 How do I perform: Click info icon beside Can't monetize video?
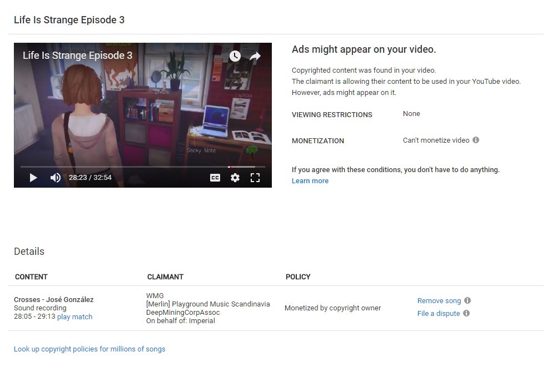click(476, 140)
